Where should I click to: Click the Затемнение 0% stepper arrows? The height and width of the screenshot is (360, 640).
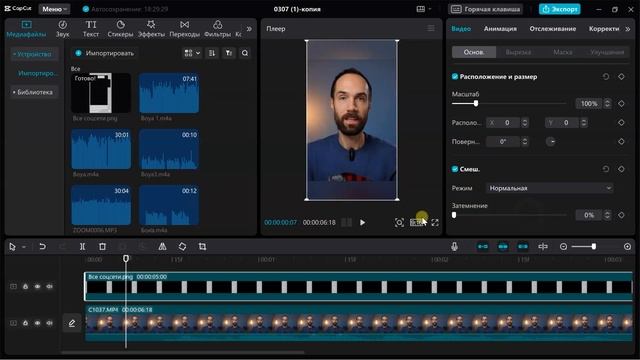click(607, 215)
